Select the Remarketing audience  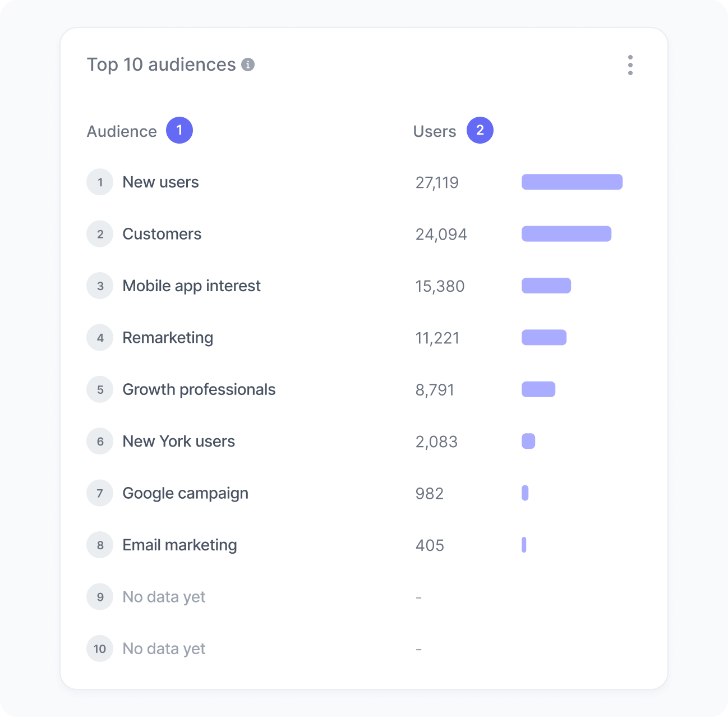[x=168, y=338]
